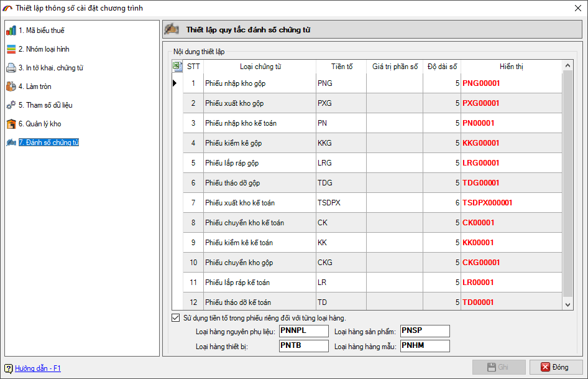Click the TSDPX000001 display value

pyautogui.click(x=487, y=203)
